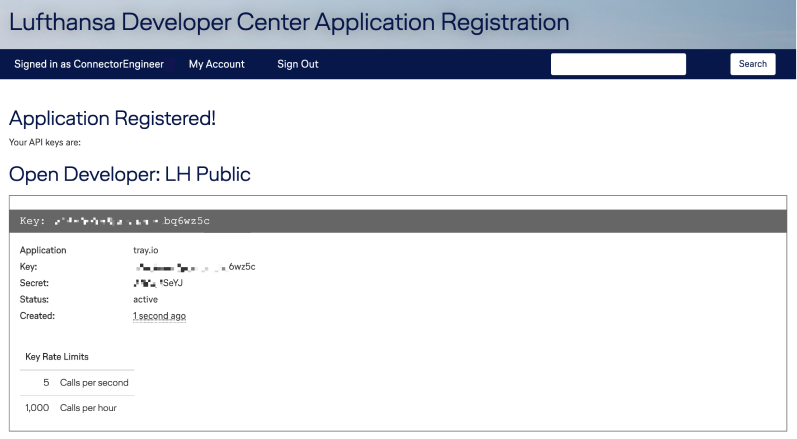Click the '5 Calls per second' row
Viewport: 797px width, 439px height.
click(x=77, y=382)
